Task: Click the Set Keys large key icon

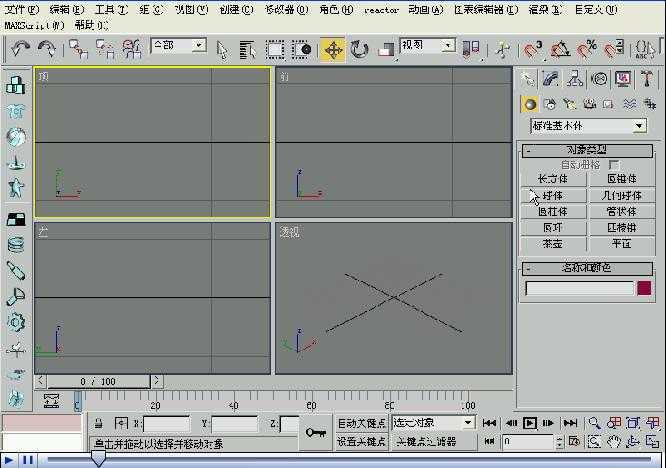Action: click(x=316, y=433)
